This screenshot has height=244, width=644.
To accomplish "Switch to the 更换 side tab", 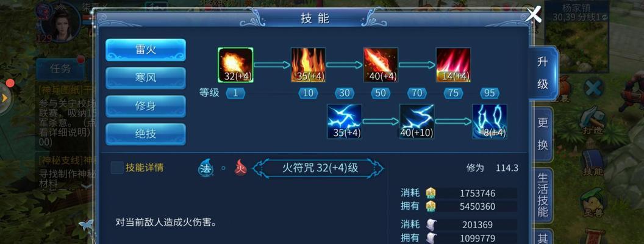I will pos(543,134).
